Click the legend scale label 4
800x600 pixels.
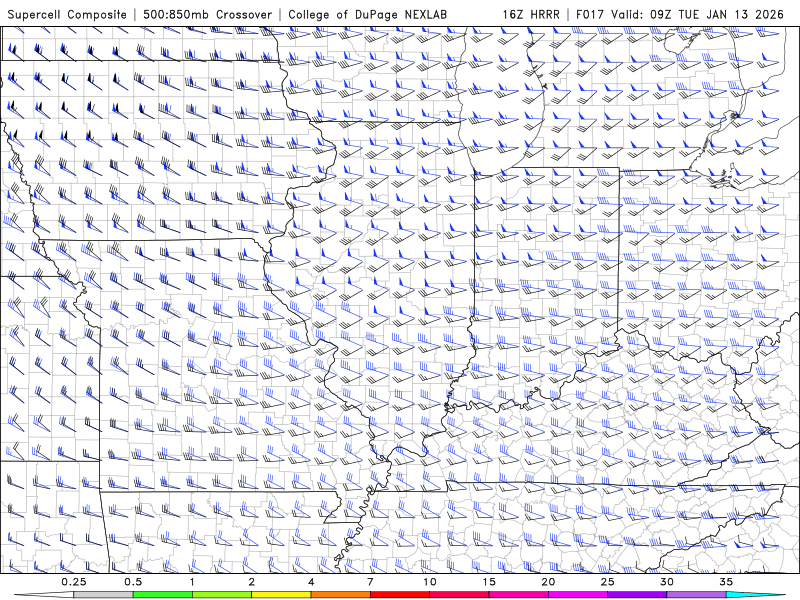311,582
